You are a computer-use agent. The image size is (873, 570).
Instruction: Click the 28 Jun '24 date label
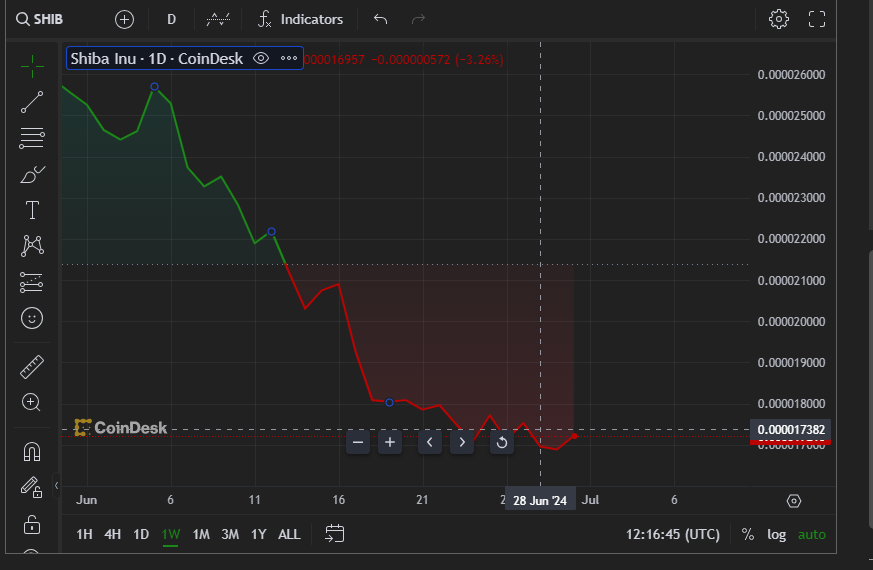(540, 500)
